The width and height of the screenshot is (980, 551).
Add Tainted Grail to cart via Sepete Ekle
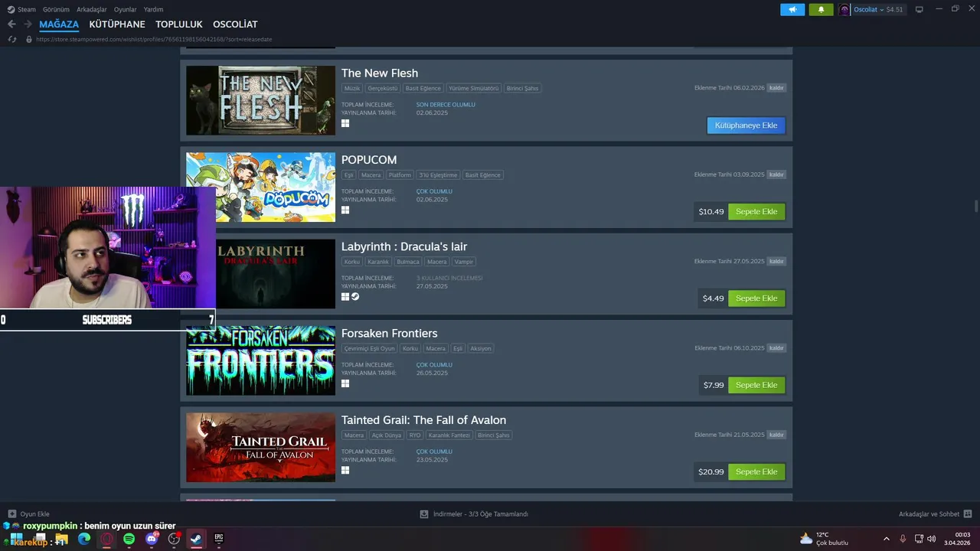coord(756,472)
